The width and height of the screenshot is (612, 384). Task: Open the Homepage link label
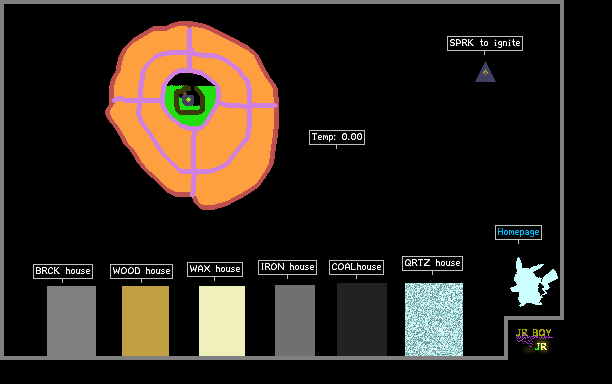coord(518,232)
